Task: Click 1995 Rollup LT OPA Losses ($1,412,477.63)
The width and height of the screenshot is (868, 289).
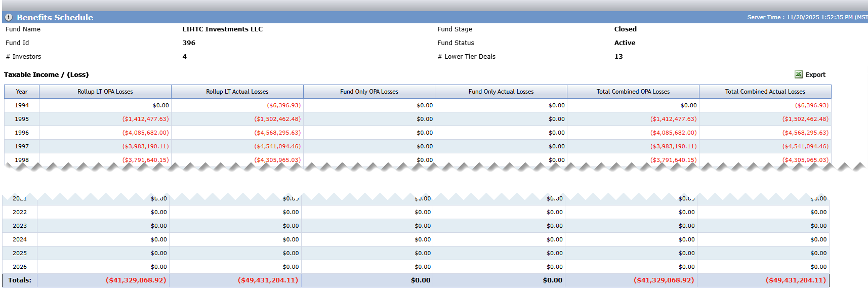Action: [x=145, y=119]
